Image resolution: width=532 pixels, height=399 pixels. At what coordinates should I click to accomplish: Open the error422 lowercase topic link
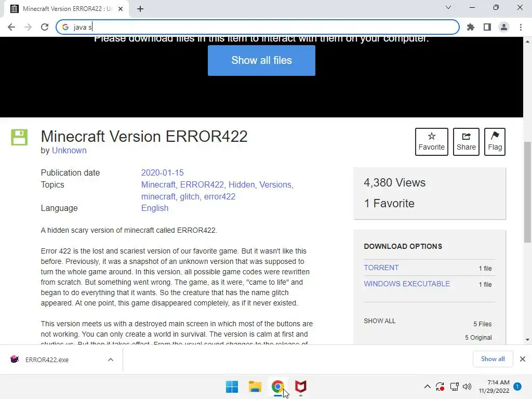click(x=220, y=196)
